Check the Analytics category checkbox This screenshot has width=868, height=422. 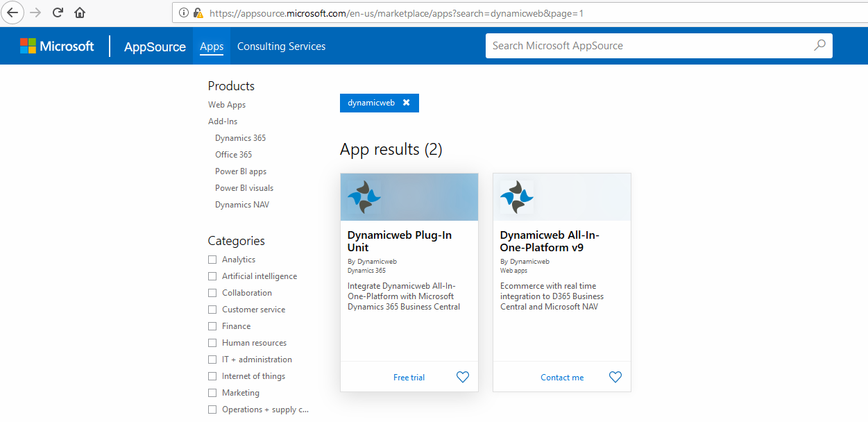click(212, 260)
